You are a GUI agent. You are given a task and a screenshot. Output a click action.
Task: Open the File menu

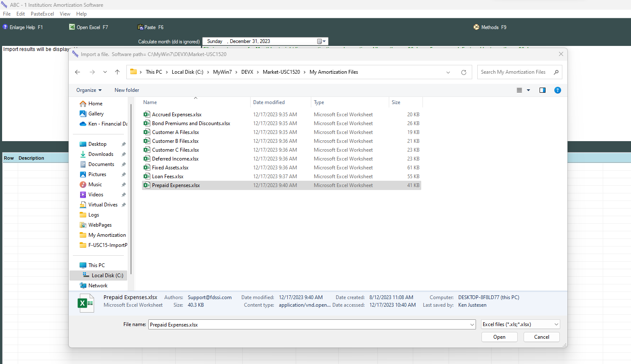7,14
